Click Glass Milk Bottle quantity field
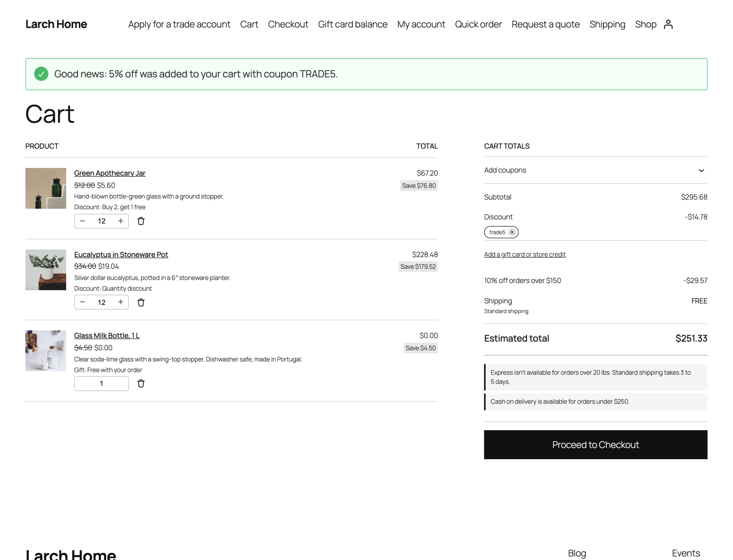This screenshot has height=560, width=733. (101, 383)
